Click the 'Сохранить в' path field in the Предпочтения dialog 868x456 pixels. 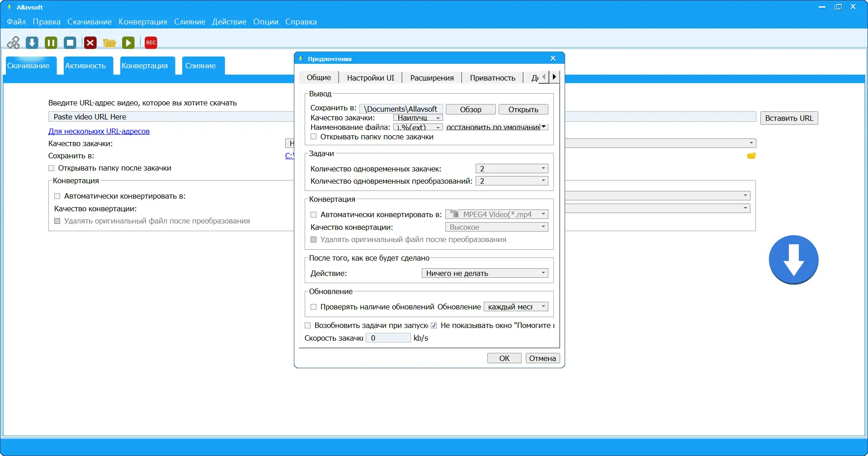pyautogui.click(x=401, y=109)
